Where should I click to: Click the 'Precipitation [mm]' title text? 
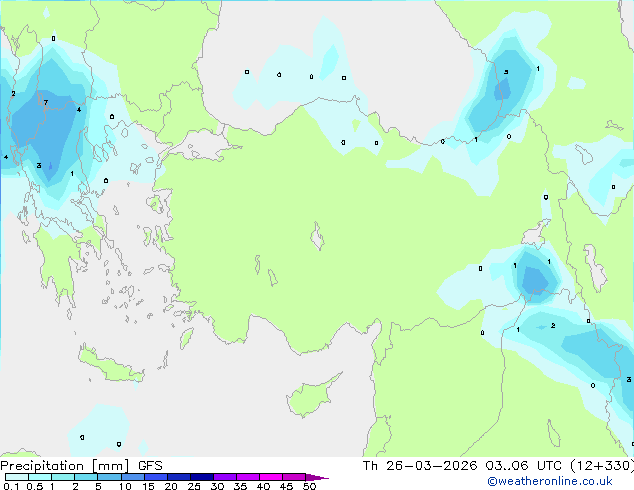coord(65,466)
